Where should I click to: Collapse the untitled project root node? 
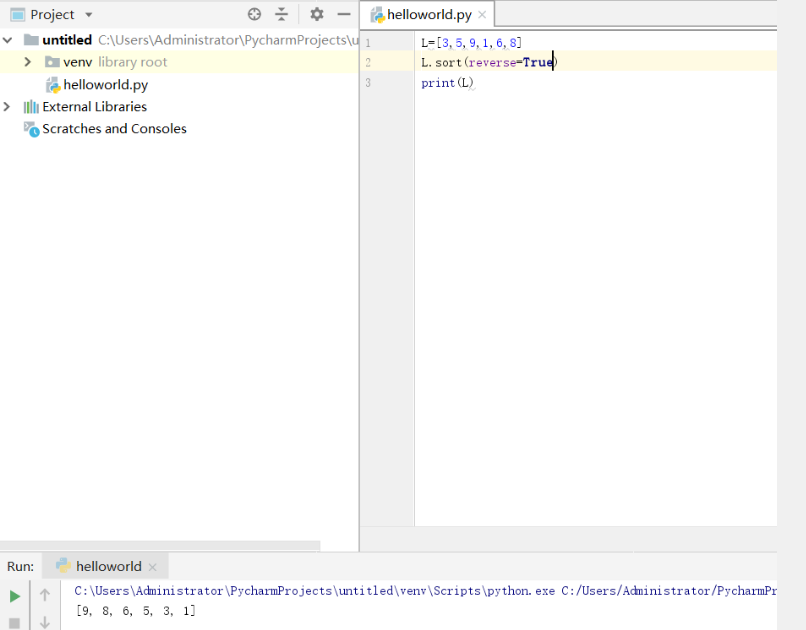(7, 40)
